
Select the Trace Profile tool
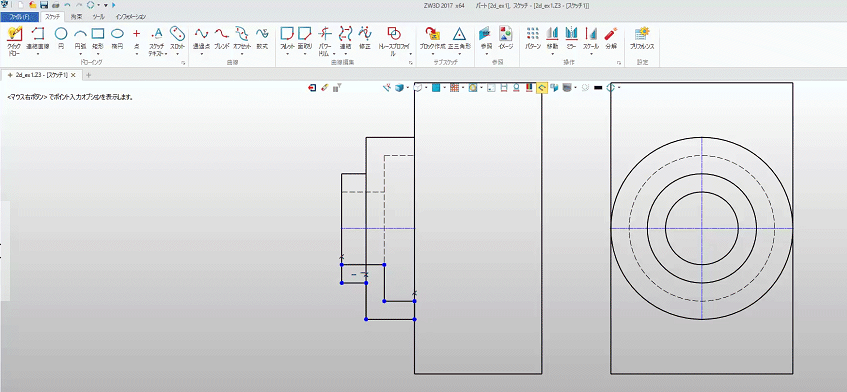point(393,40)
